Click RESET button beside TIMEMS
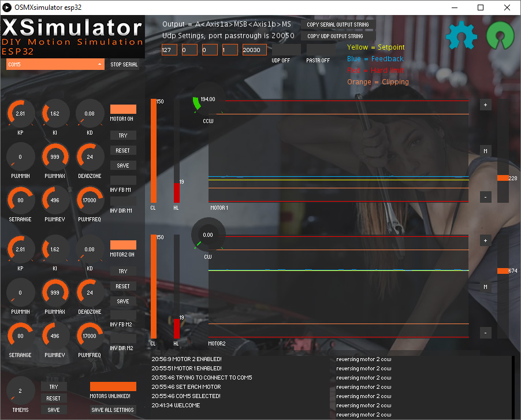 point(54,398)
